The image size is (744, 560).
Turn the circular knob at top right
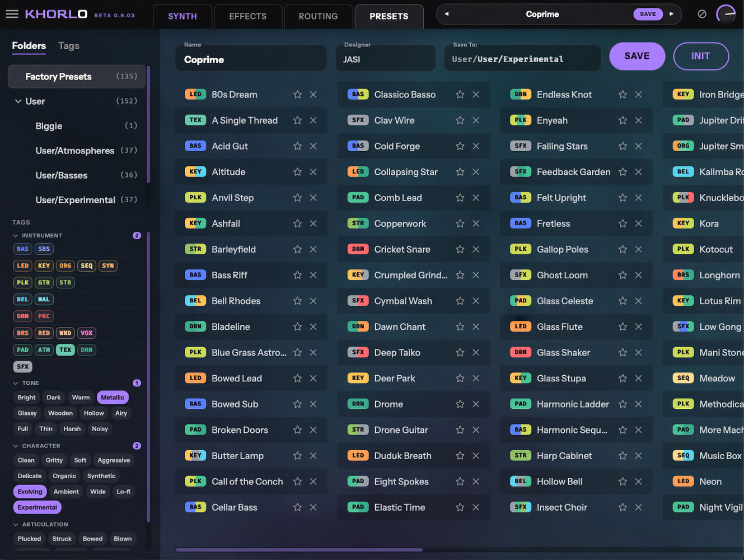point(726,14)
